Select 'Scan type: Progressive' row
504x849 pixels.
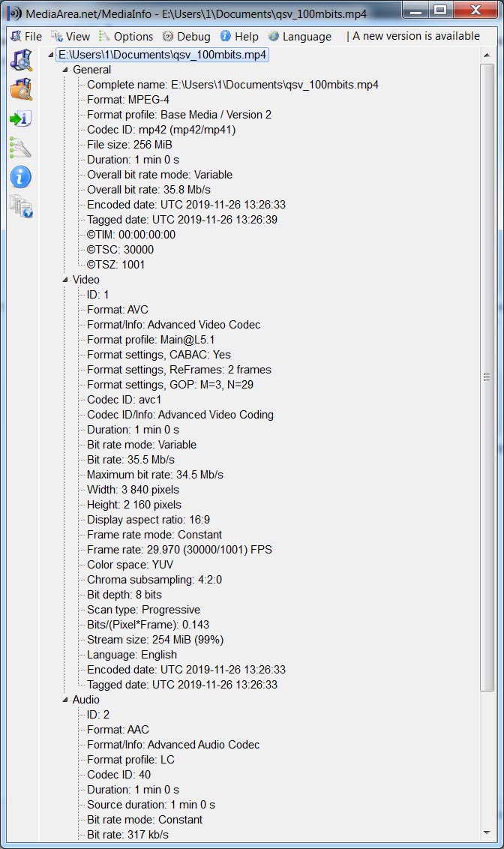click(143, 610)
